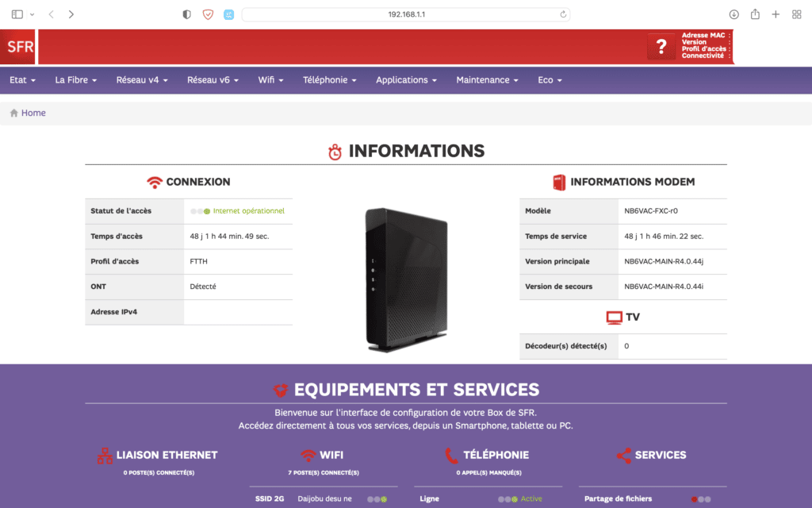
Task: Click the modem product image
Action: 406,280
